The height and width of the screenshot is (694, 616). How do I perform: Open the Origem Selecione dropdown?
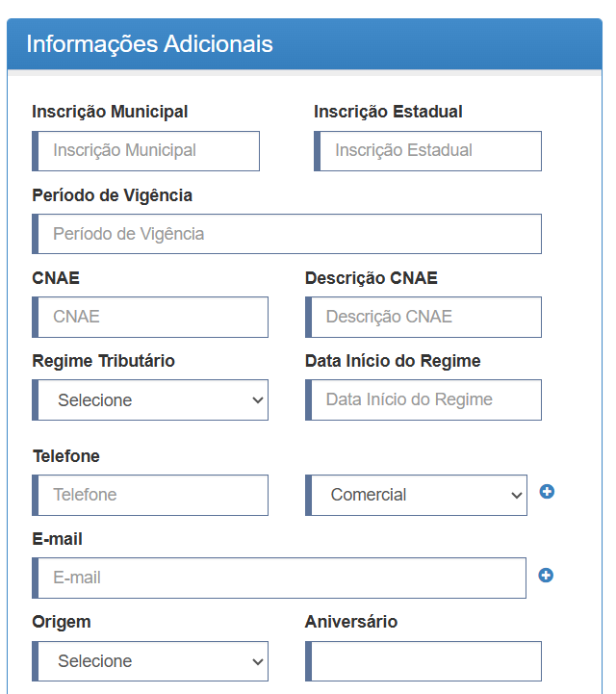coord(150,661)
